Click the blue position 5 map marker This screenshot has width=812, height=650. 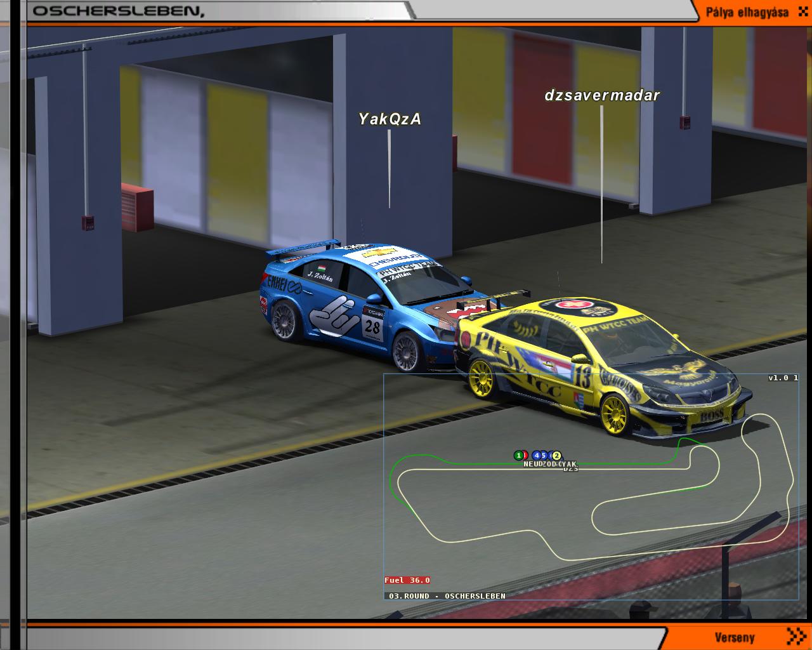[544, 455]
